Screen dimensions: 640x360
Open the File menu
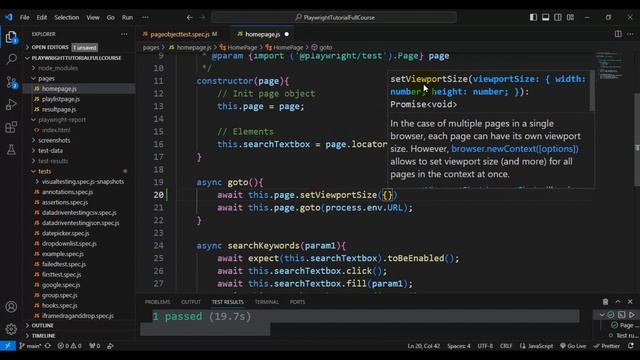[x=24, y=18]
